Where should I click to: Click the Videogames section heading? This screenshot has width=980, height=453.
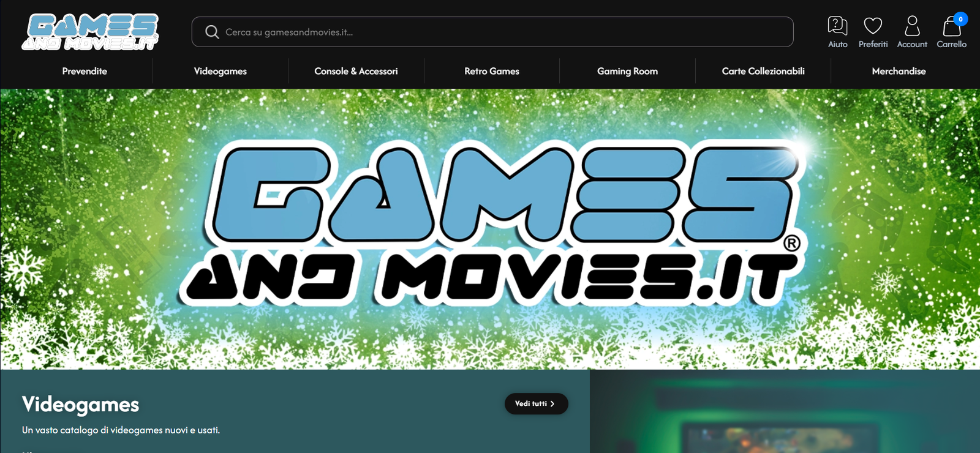click(80, 405)
